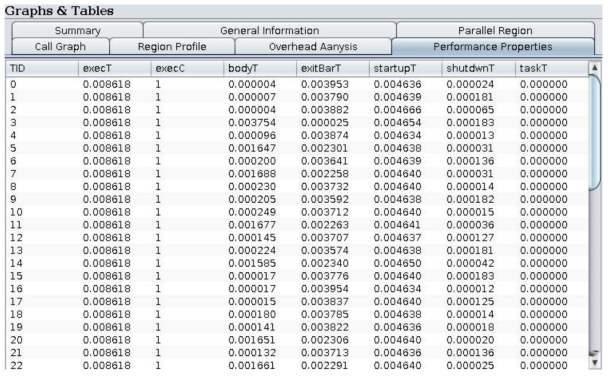Click bodyT value 0.000249
The height and width of the screenshot is (376, 611).
click(x=252, y=212)
